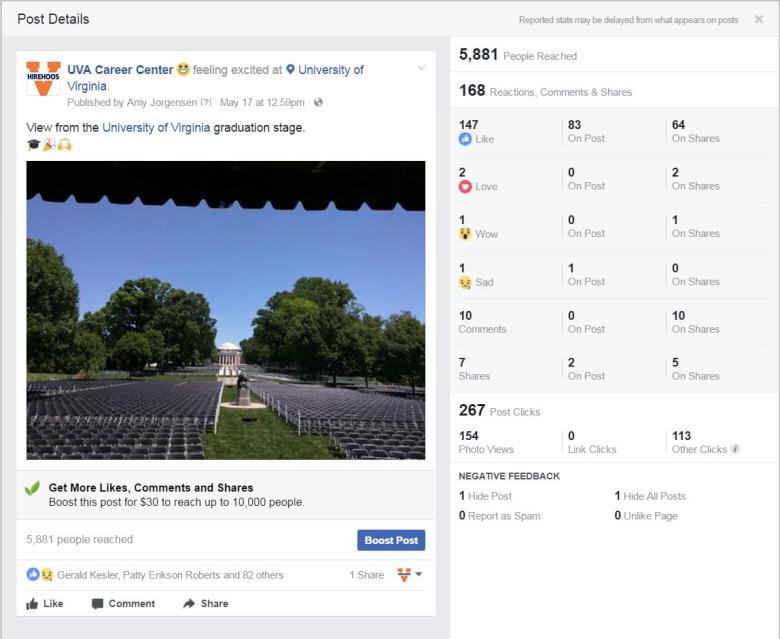Click the Share button under the post

[206, 604]
